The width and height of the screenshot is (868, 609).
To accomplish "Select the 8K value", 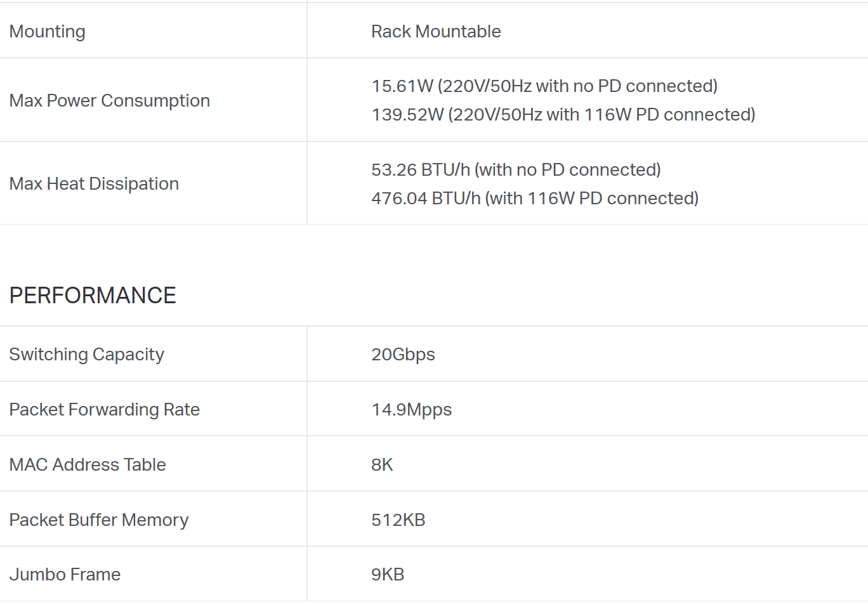I will (382, 465).
